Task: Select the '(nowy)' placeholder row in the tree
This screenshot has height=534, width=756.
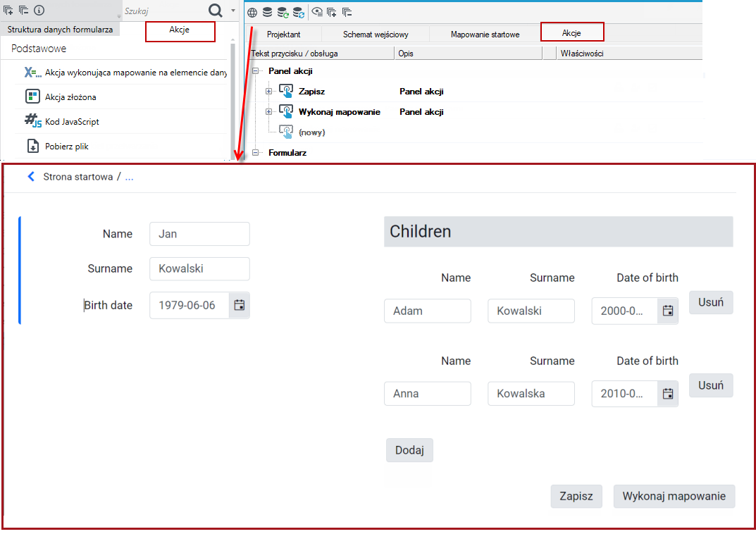Action: [x=311, y=132]
